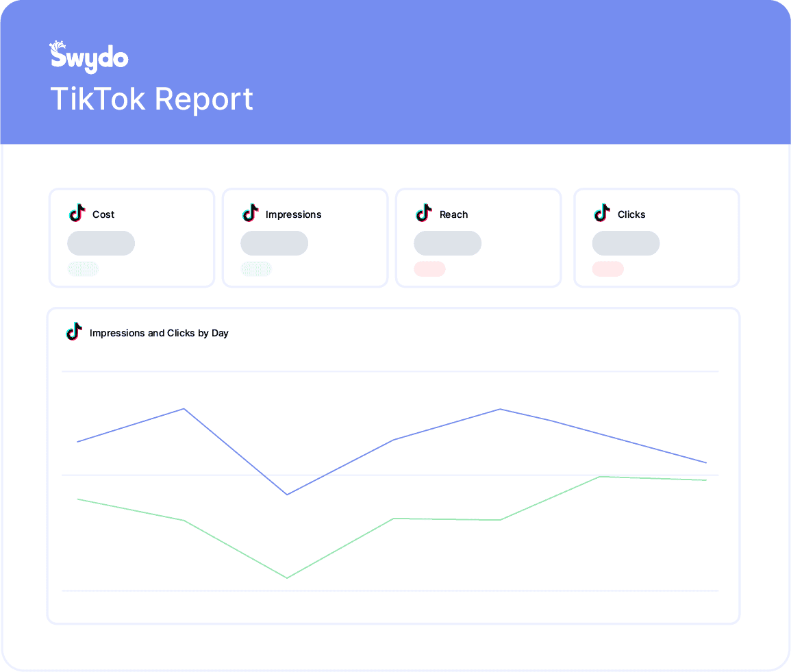Click the gray value placeholder on the Clicks card
Viewport: 791px width, 672px height.
(x=625, y=243)
